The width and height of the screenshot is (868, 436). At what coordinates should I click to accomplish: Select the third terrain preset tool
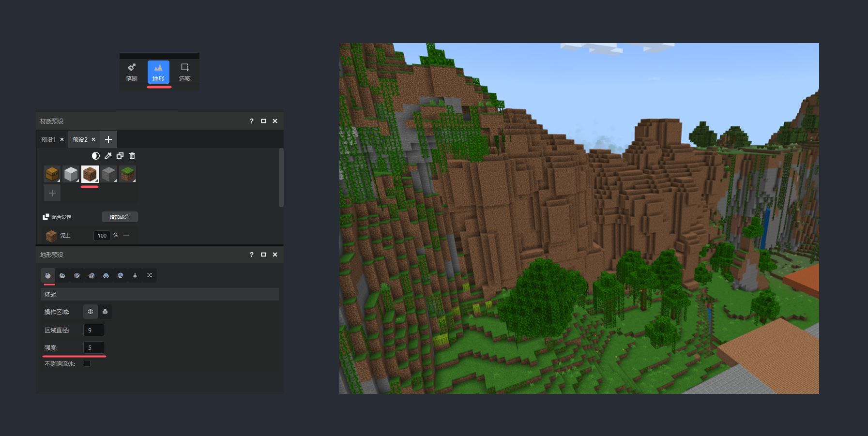77,275
